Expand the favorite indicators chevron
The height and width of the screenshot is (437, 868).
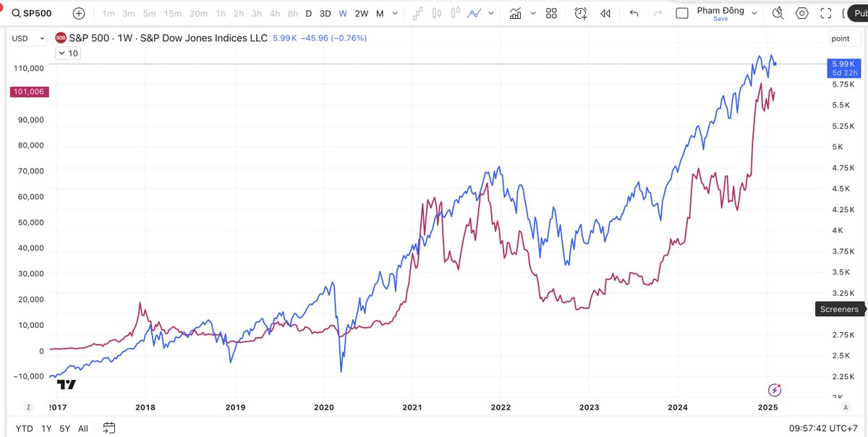533,13
